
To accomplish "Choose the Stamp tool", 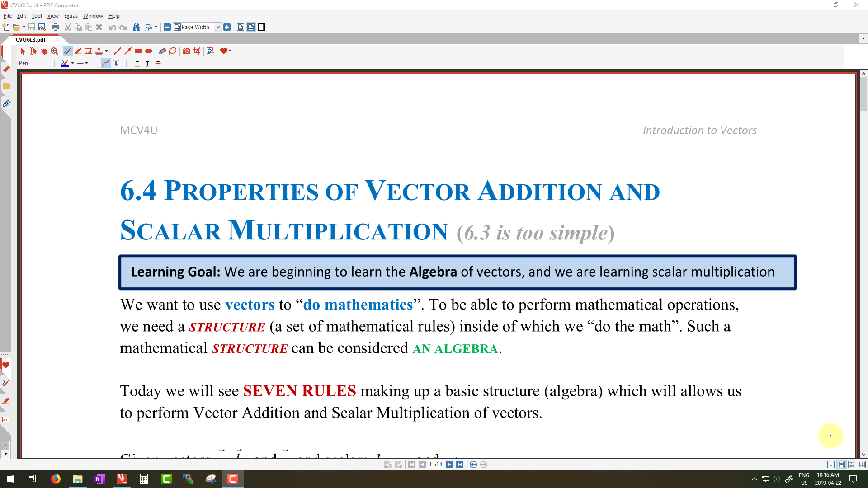I will click(99, 51).
